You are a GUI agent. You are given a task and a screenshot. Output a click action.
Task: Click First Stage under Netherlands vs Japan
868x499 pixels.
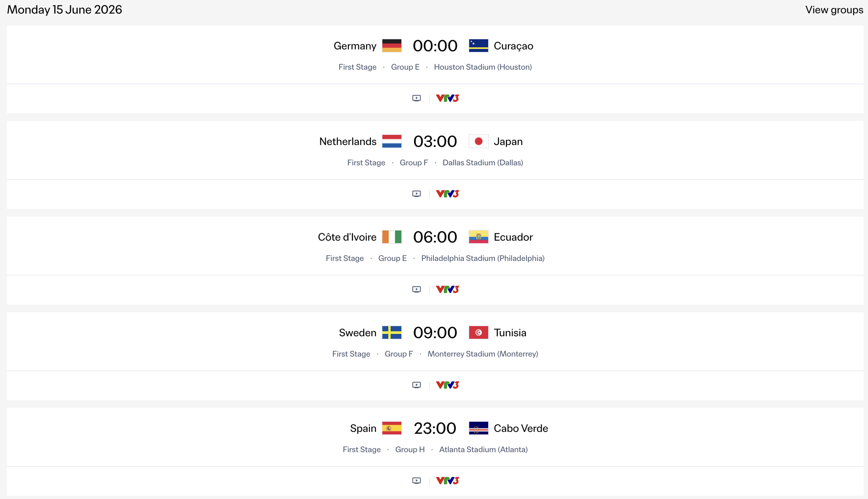point(366,162)
